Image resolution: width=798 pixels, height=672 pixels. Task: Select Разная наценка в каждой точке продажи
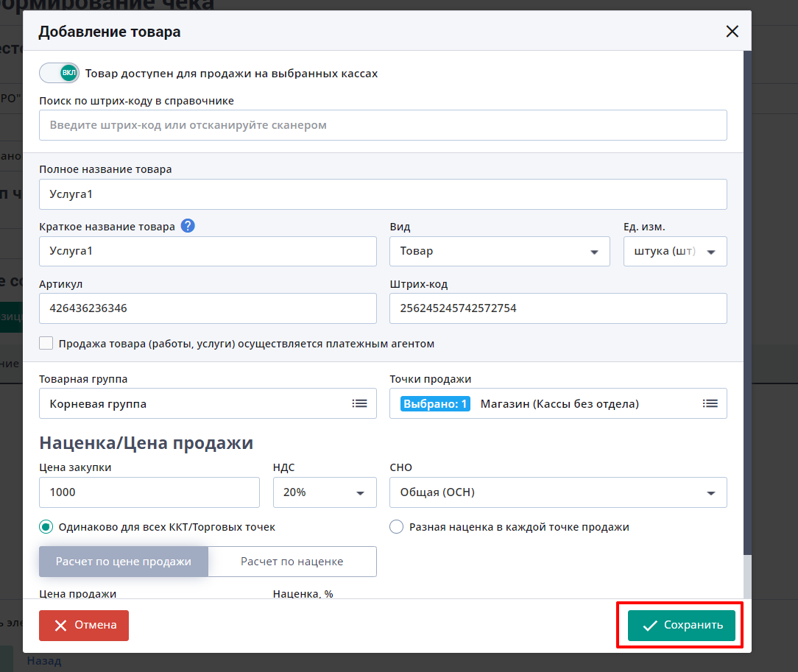coord(397,527)
